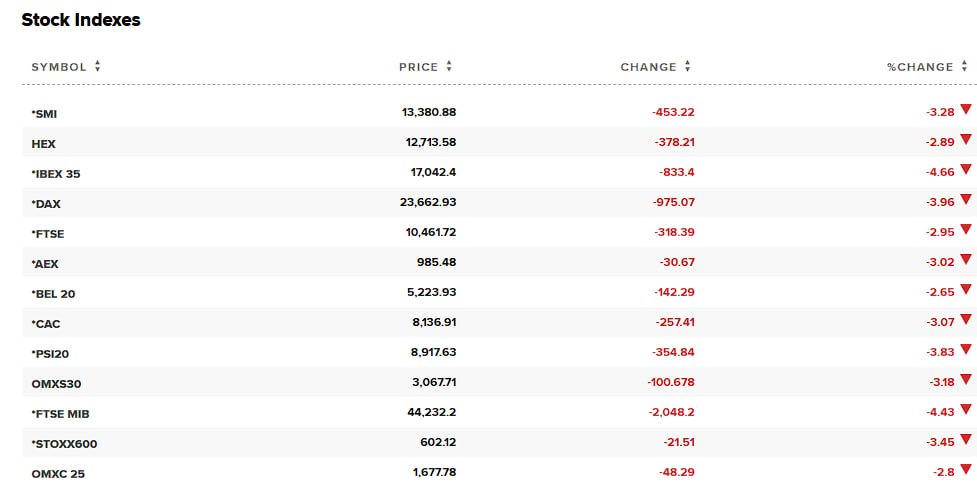Open the *SMI index link
The height and width of the screenshot is (501, 977).
click(x=44, y=114)
